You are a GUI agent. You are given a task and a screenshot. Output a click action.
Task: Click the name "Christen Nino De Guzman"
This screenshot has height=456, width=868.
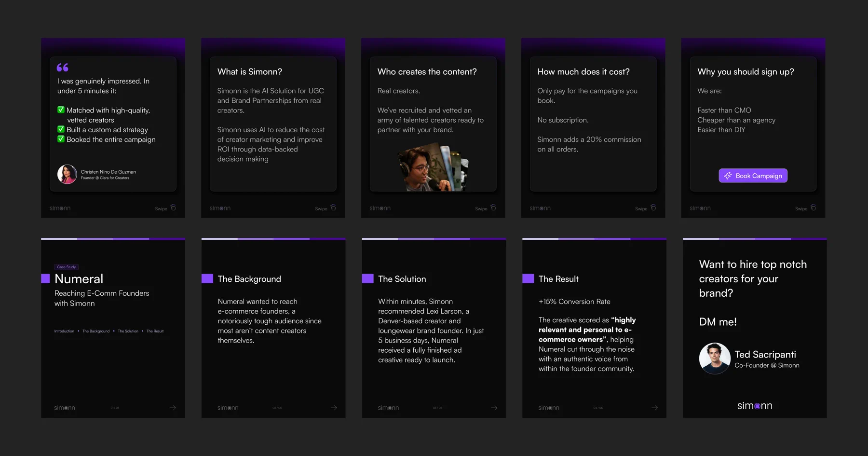click(x=108, y=172)
